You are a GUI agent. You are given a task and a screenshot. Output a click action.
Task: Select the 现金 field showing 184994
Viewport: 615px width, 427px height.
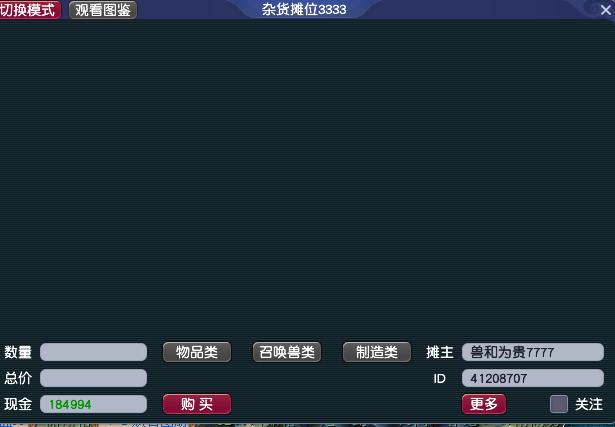click(x=94, y=404)
